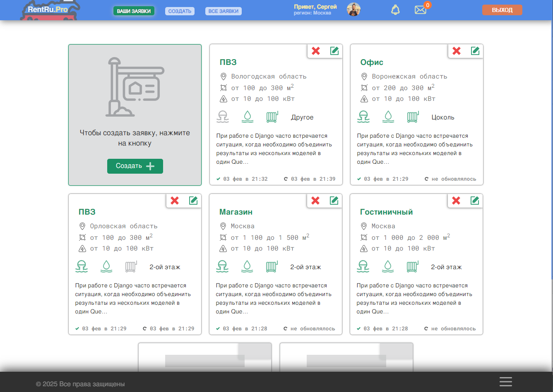Screen dimensions: 553x392
Task: Click Чтобы создать заявку hint text
Action: (135, 138)
